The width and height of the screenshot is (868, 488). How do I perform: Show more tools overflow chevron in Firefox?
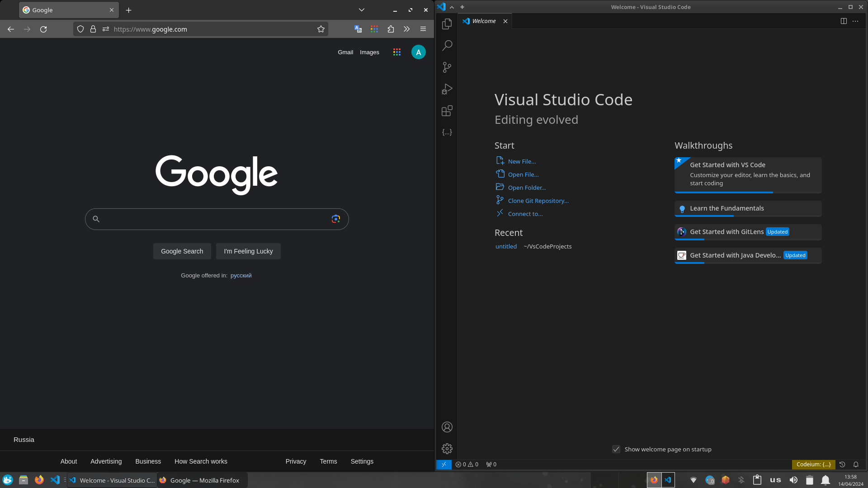pos(407,29)
